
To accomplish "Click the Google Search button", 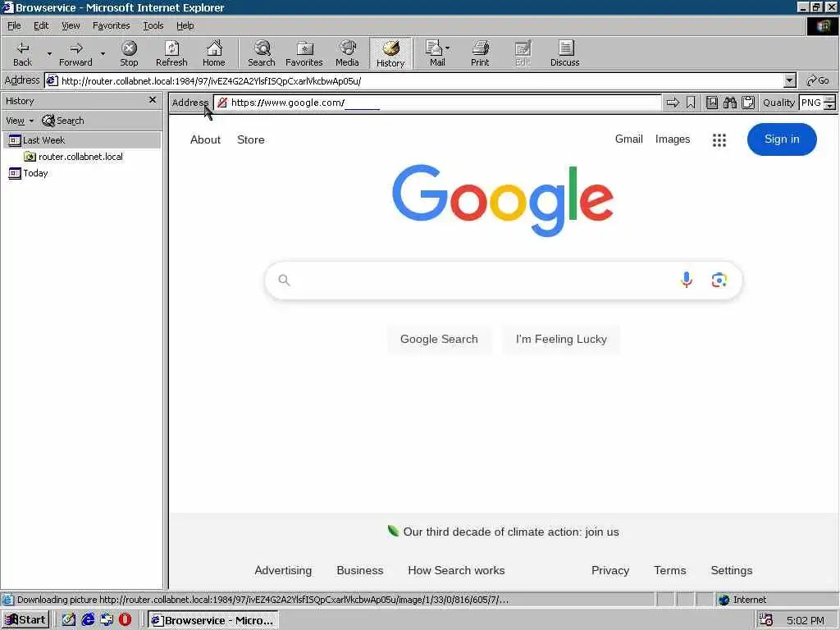I will 439,339.
